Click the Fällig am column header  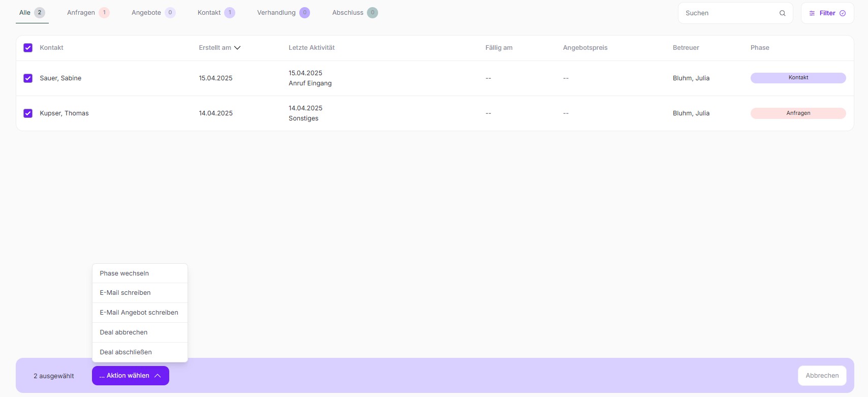coord(499,48)
